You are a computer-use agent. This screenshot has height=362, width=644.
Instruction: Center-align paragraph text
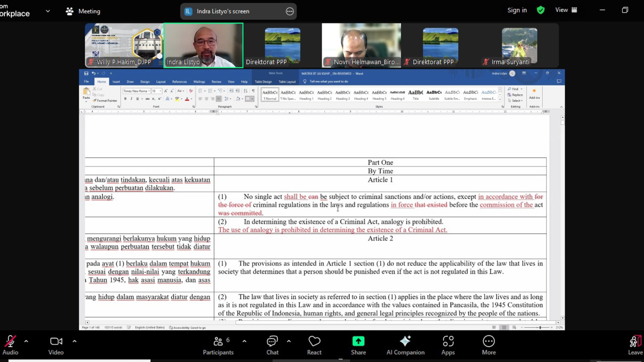click(x=206, y=99)
